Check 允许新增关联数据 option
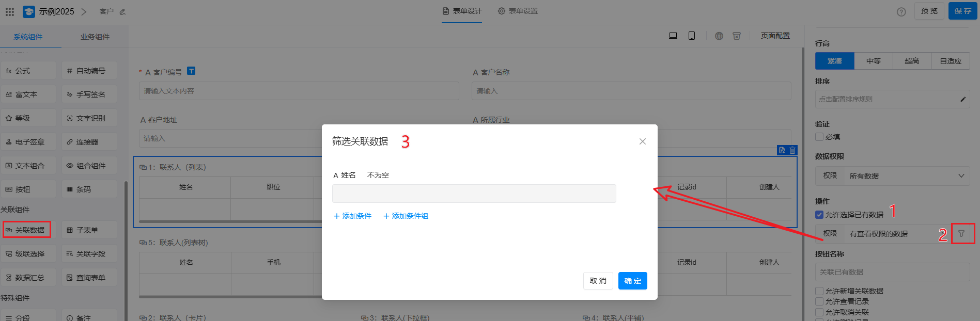The height and width of the screenshot is (321, 980). (819, 291)
